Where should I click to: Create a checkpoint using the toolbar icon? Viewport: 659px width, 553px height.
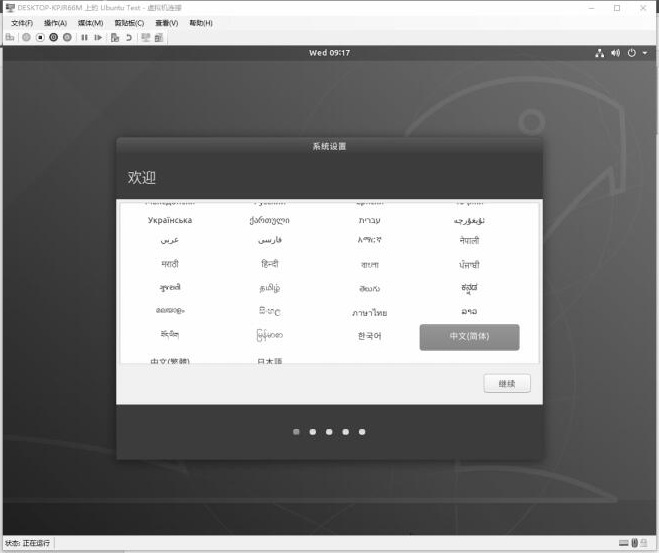click(115, 37)
